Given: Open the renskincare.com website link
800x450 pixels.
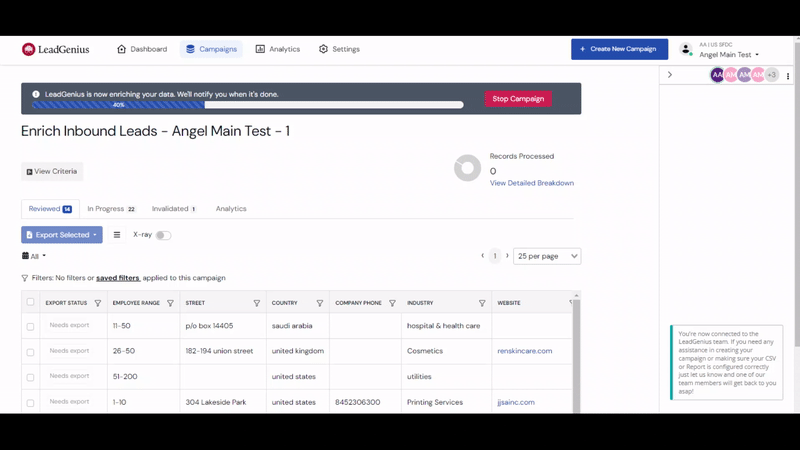Looking at the screenshot, I should click(x=524, y=351).
